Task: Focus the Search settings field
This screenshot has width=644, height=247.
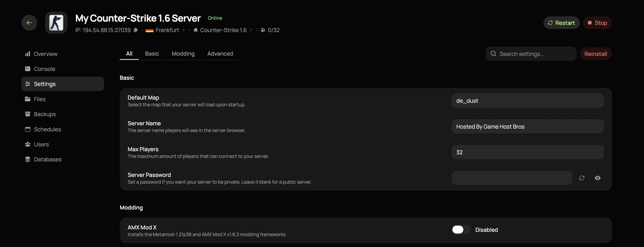Action: click(x=531, y=54)
